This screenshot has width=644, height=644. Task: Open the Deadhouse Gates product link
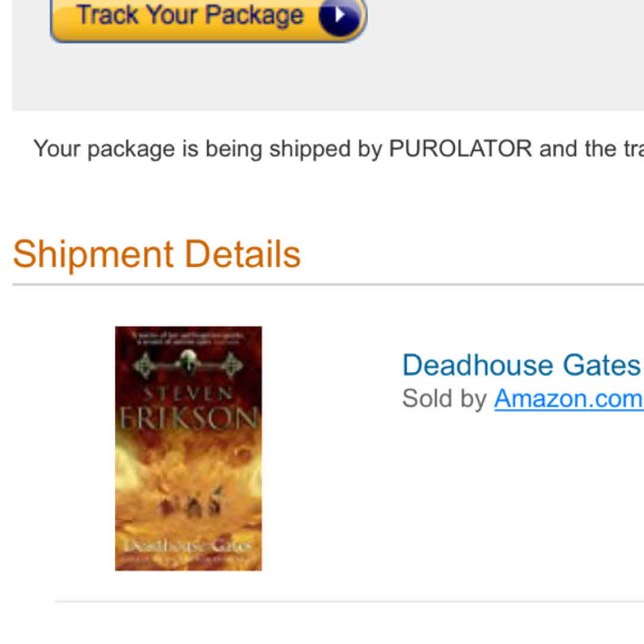(x=521, y=364)
